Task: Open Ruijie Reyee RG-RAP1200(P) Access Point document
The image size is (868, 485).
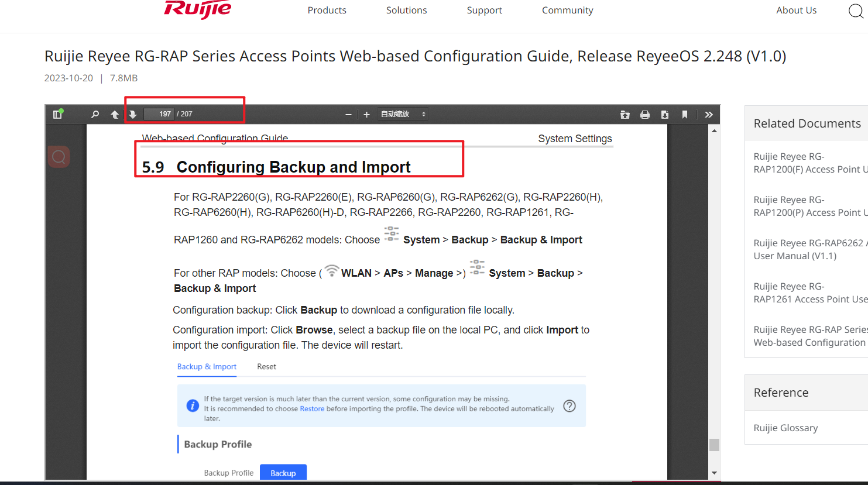Action: (811, 206)
